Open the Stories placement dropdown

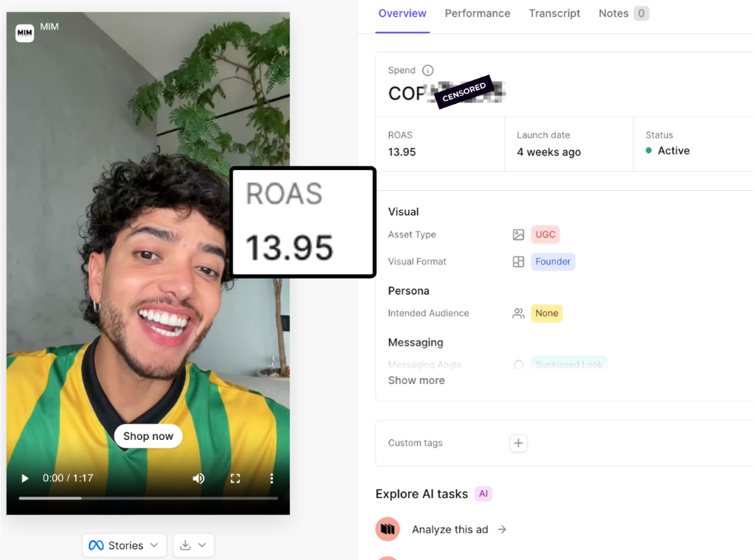pos(124,545)
